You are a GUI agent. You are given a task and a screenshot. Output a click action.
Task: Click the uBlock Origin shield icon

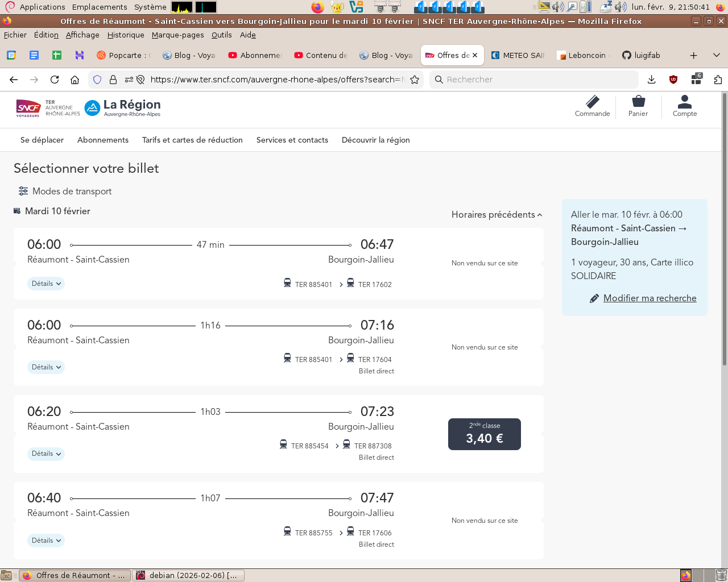tap(673, 80)
